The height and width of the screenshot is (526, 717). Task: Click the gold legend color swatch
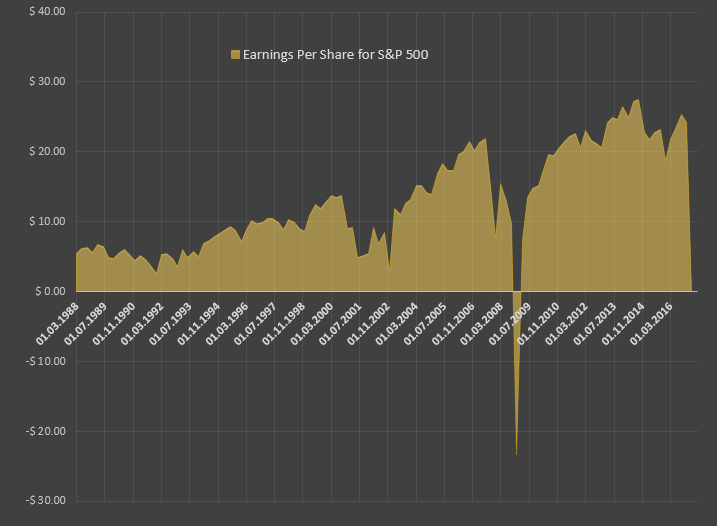click(x=235, y=55)
